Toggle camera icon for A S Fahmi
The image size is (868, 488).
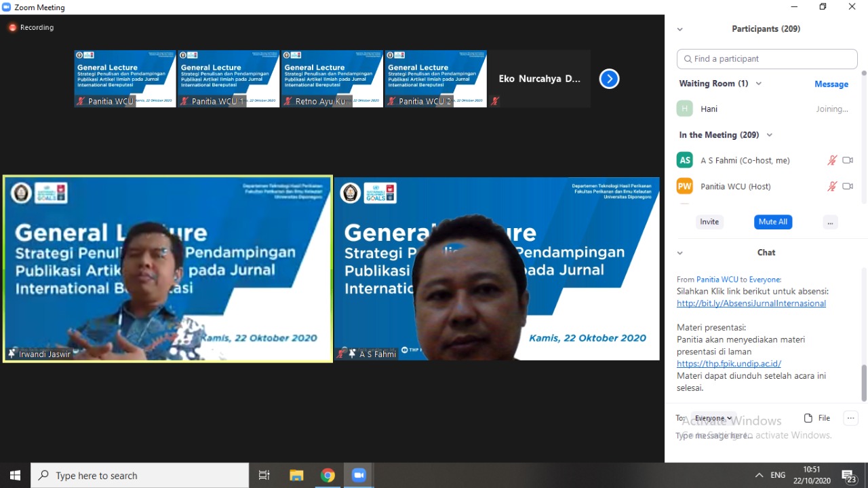(847, 161)
